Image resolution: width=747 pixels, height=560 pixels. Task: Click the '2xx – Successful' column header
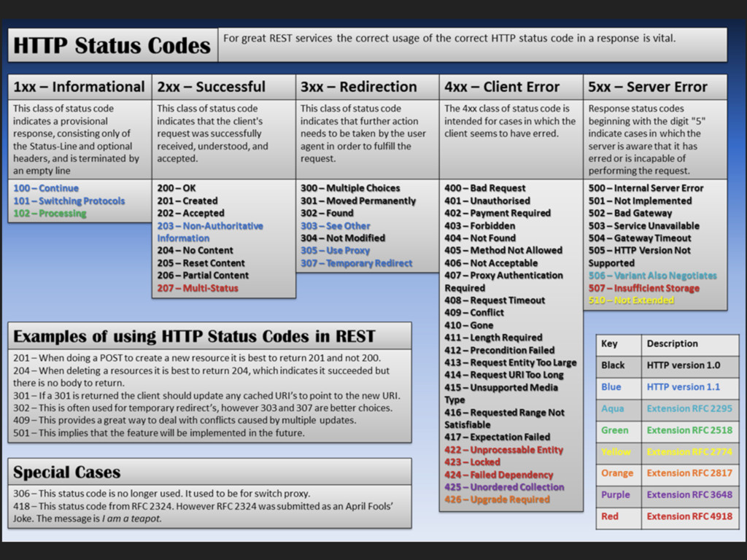coord(224,87)
